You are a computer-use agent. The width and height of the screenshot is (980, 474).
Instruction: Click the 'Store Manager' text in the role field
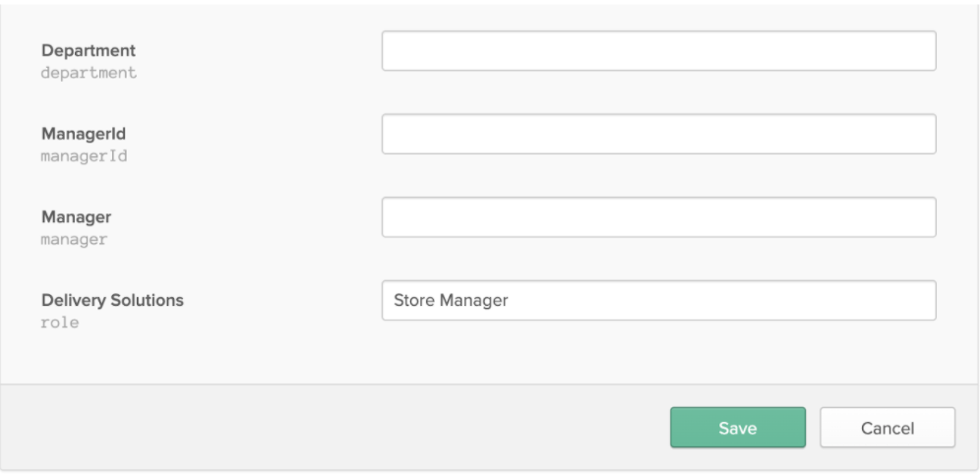tap(451, 300)
